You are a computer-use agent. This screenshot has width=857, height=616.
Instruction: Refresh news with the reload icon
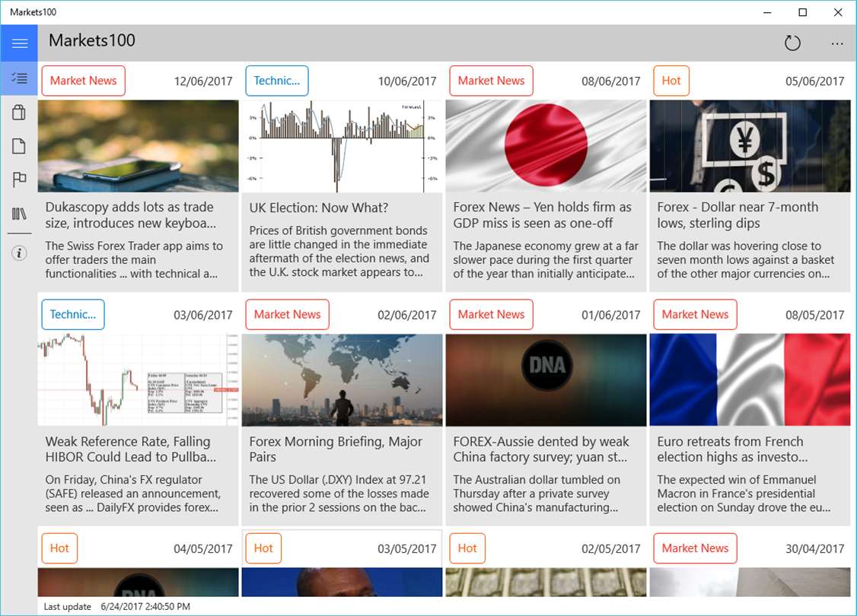pyautogui.click(x=792, y=43)
